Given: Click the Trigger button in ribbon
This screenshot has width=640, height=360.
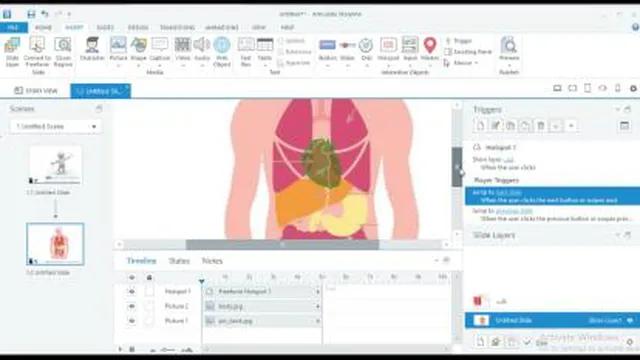Looking at the screenshot, I should pos(459,41).
